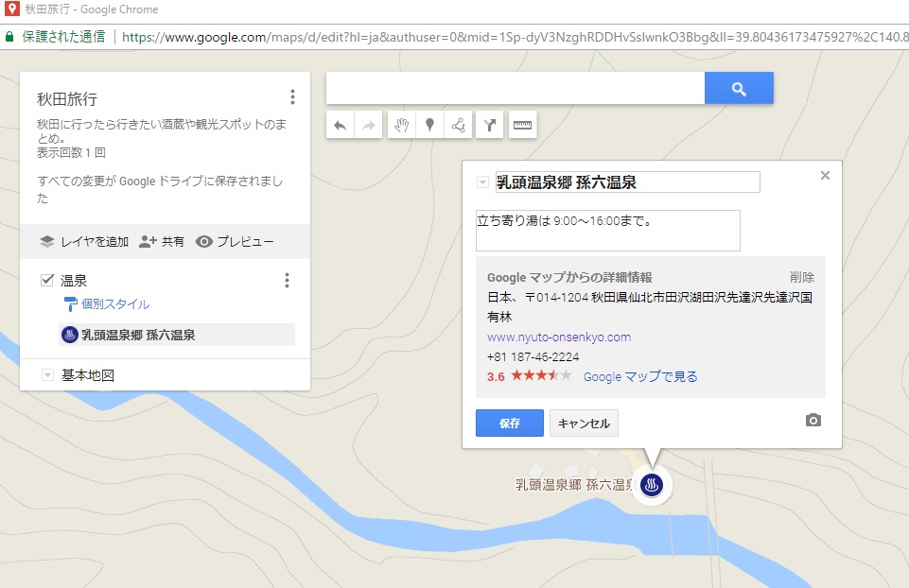The image size is (909, 588).
Task: Close the 孫六温泉 info window
Action: [825, 176]
